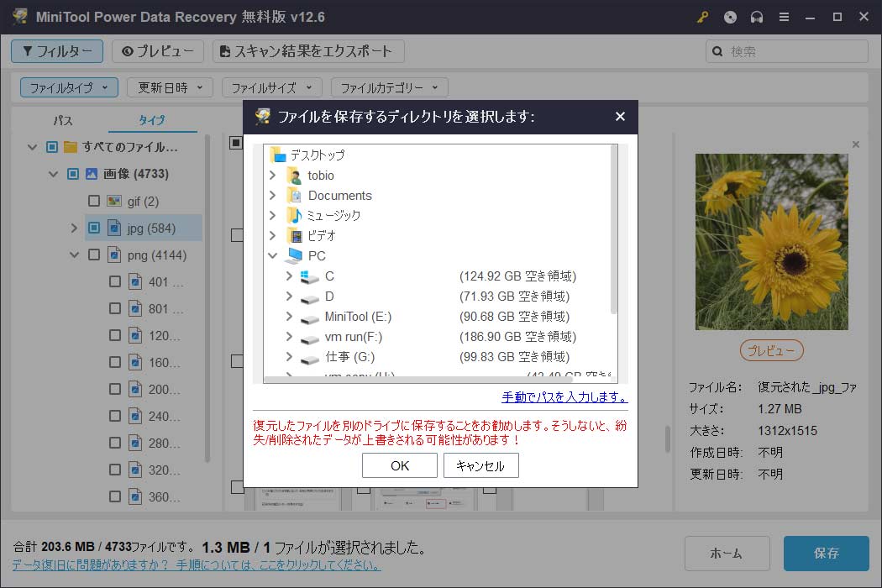The image size is (882, 588).
Task: Click the MiniTool logo in the dialog header
Action: tap(261, 117)
